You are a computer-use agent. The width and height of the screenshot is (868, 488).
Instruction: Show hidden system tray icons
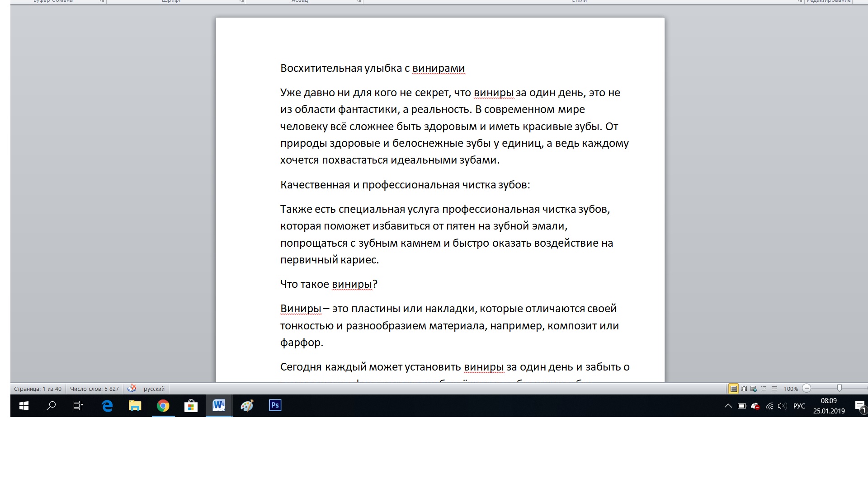[x=728, y=406]
